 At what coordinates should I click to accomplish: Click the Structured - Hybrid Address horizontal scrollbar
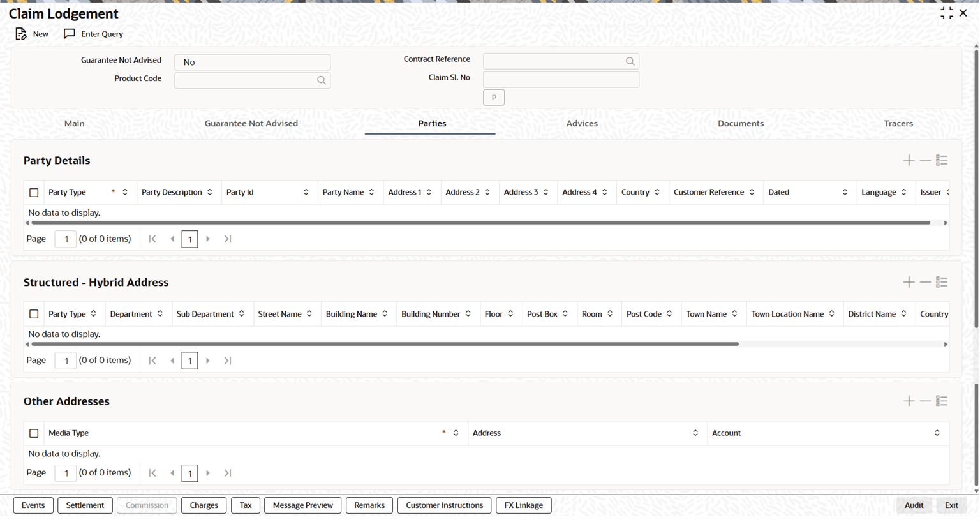point(385,344)
